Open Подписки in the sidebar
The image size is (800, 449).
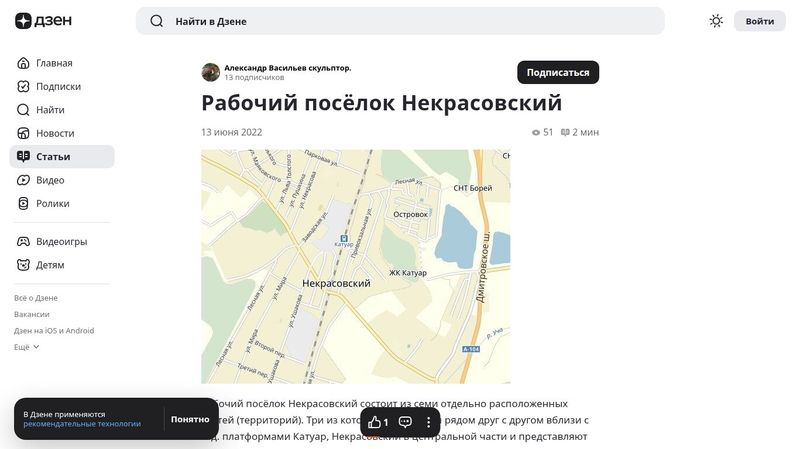click(57, 86)
